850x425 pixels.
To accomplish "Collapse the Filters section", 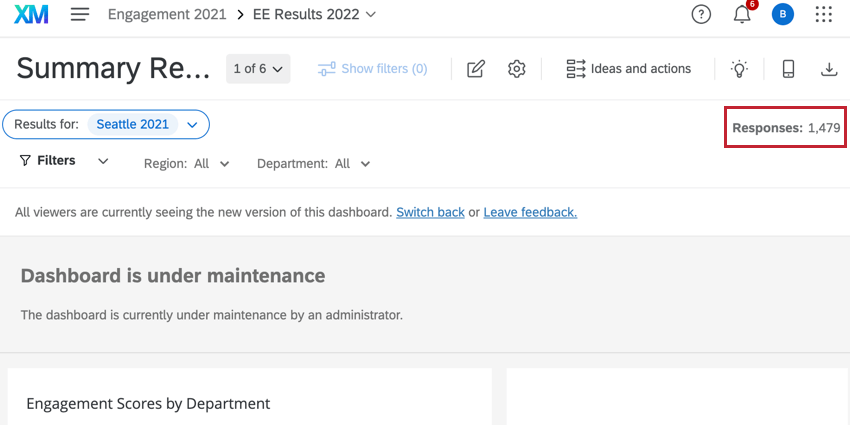I will pos(103,161).
